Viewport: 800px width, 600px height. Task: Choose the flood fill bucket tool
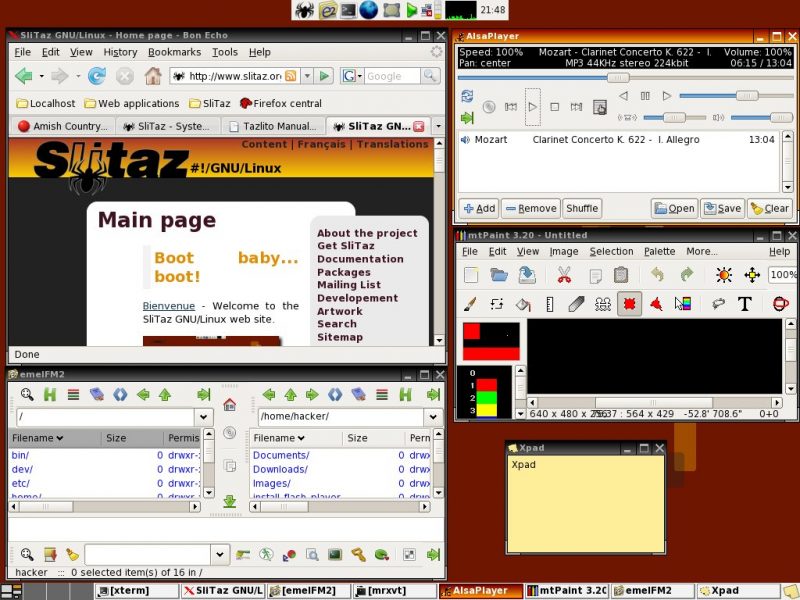click(x=523, y=304)
